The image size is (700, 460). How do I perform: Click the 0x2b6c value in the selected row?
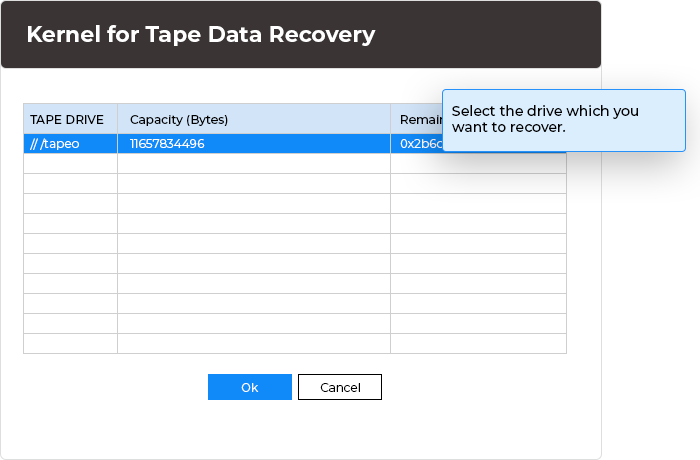415,144
